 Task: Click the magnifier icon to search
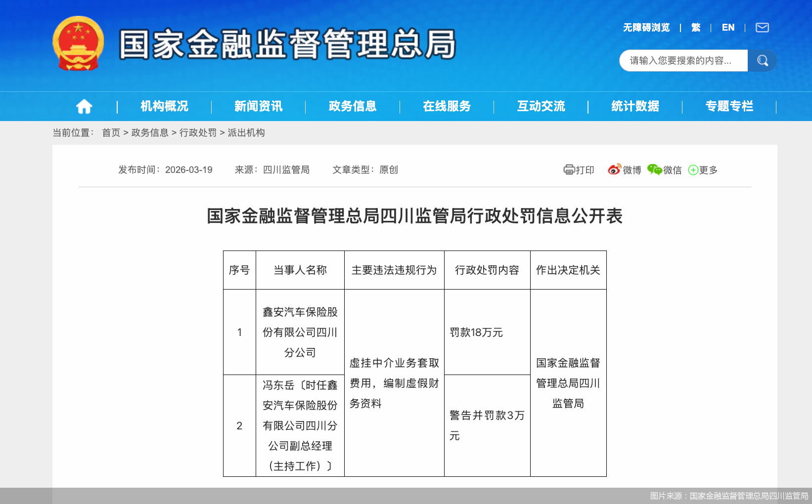762,60
